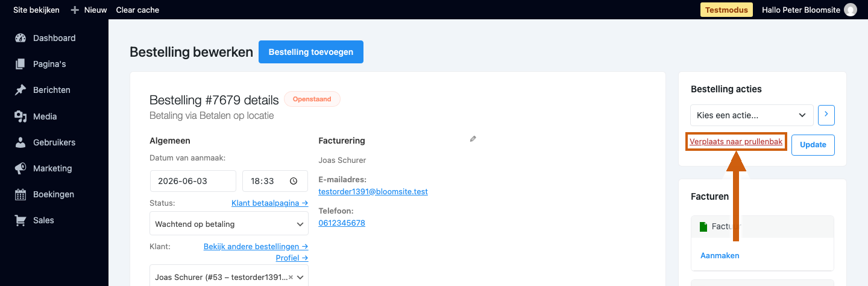Click the Gebruikers user icon
The width and height of the screenshot is (868, 286).
(20, 142)
